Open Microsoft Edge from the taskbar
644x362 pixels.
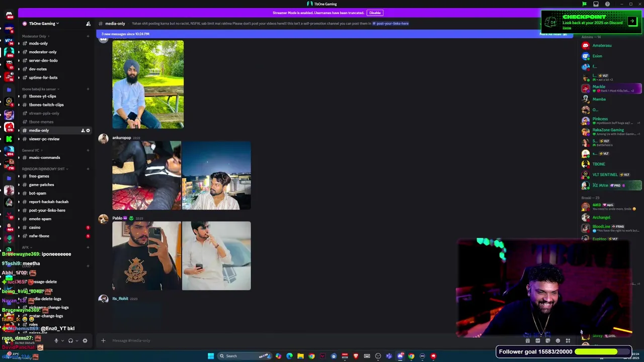tap(289, 356)
